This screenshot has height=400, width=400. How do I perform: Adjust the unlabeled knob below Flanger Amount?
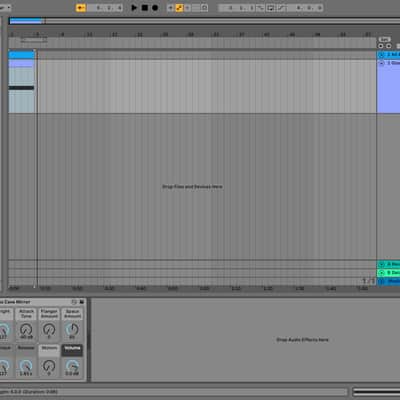49,366
